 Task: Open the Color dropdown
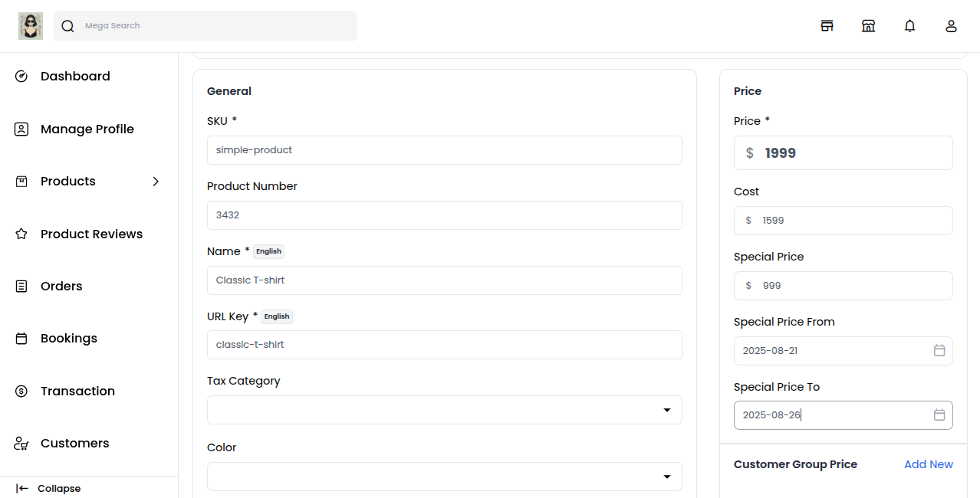coord(444,477)
